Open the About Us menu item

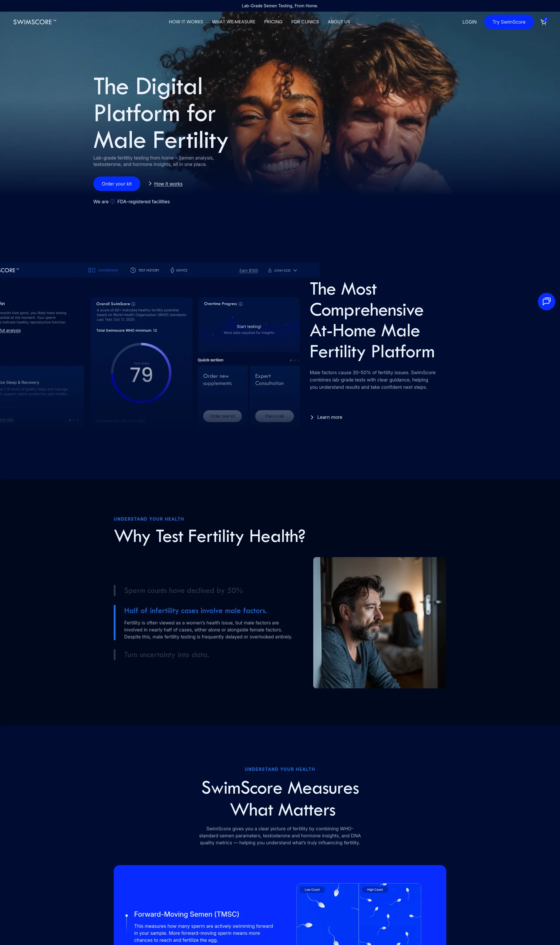(339, 22)
